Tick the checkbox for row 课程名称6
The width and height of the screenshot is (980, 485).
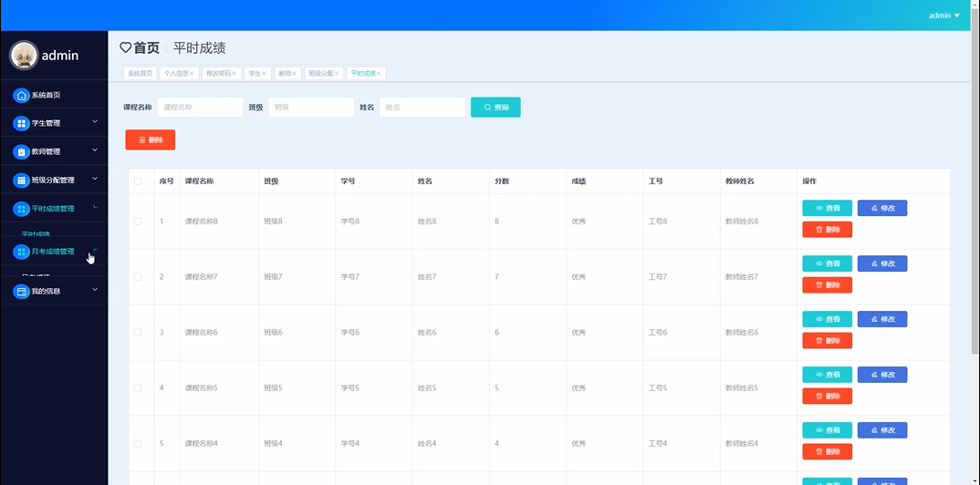tap(138, 332)
